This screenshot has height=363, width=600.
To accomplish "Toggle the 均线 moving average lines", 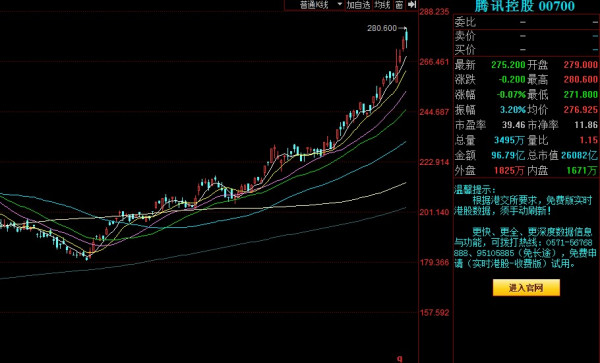I will point(382,5).
